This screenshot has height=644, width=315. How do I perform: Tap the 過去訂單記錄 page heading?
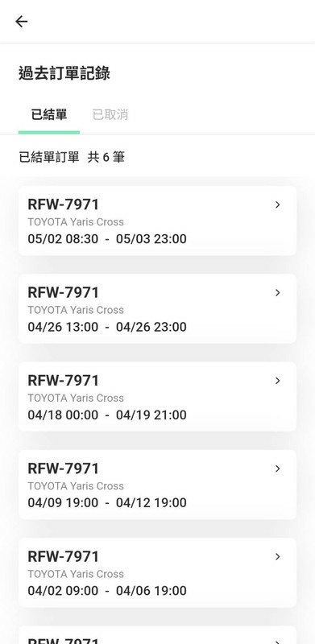coord(64,73)
